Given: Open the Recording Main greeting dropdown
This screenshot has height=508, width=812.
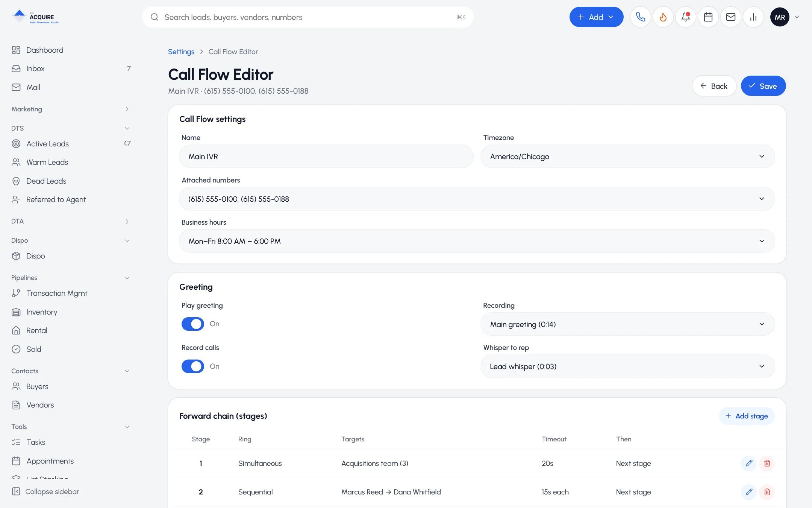Looking at the screenshot, I should pos(627,324).
